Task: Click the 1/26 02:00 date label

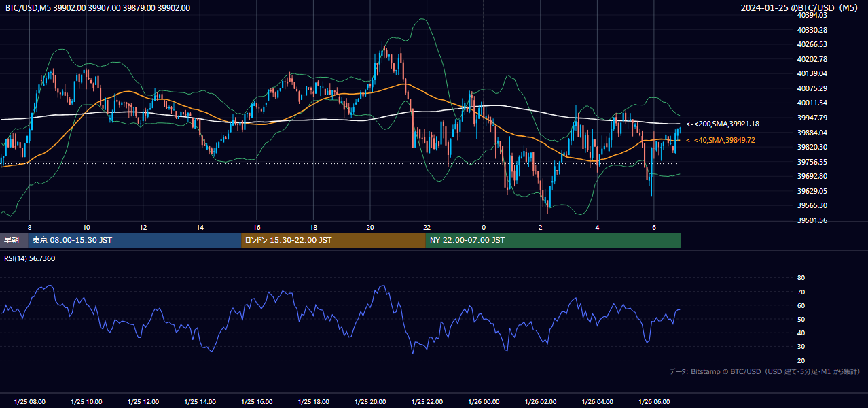Action: tap(541, 402)
